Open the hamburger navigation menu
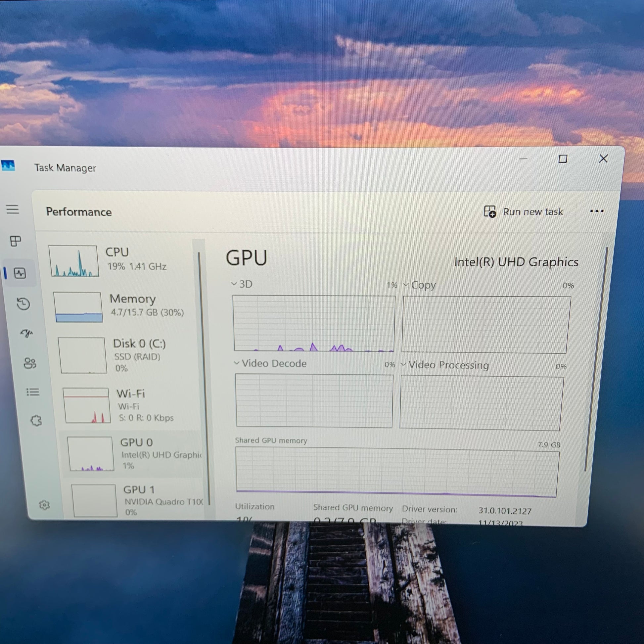This screenshot has width=644, height=644. [13, 209]
